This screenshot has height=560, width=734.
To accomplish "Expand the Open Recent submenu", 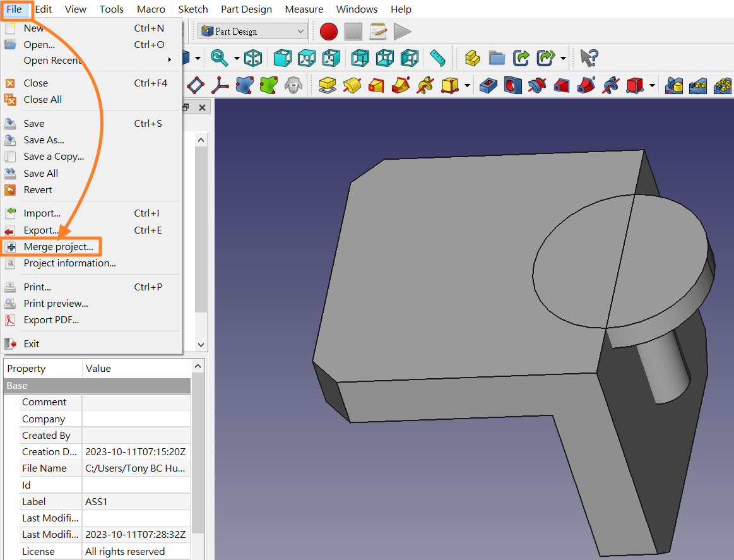I will point(91,61).
